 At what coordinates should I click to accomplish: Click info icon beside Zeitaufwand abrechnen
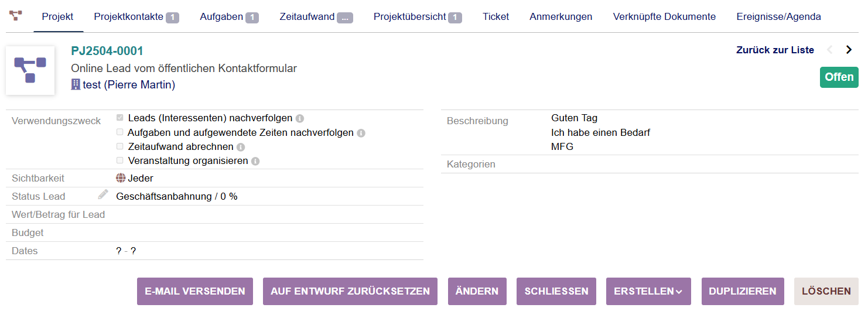click(x=241, y=147)
